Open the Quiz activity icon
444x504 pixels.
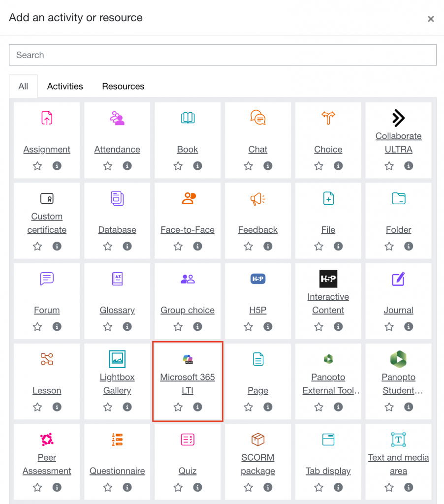188,440
